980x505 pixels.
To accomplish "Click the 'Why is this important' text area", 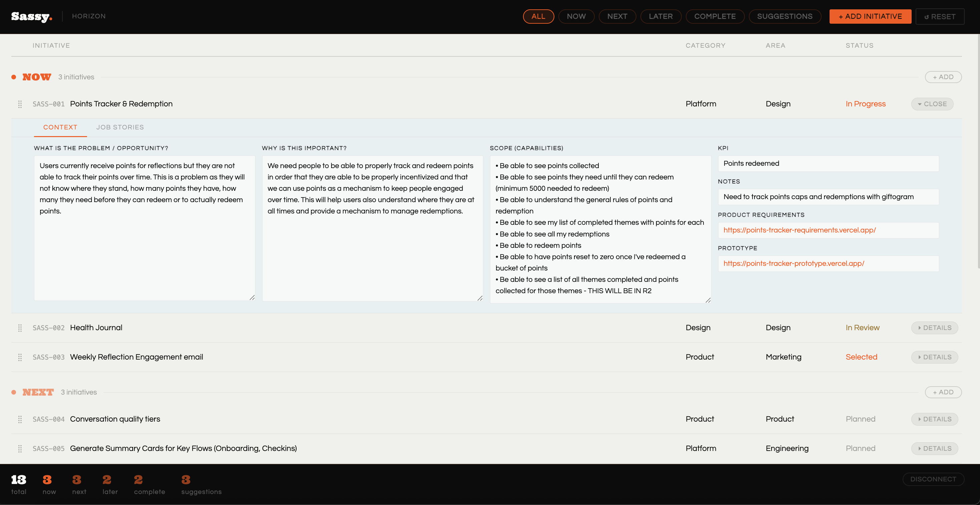I will 373,228.
